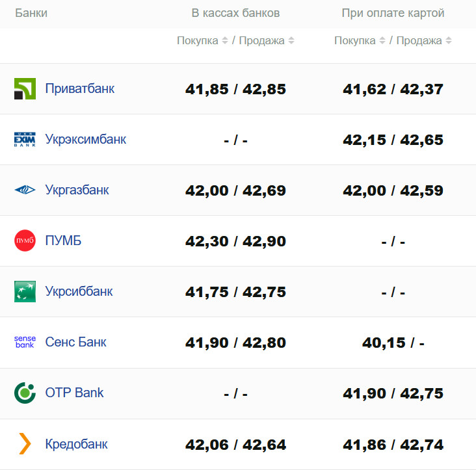The image size is (476, 470).
Task: Open the OTP Bank link
Action: pos(74,393)
